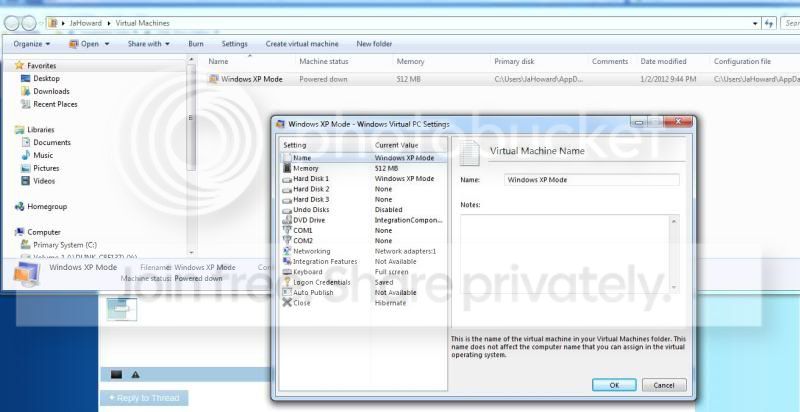Expand the address bar history dropdown arrow
The image size is (800, 412).
click(755, 23)
